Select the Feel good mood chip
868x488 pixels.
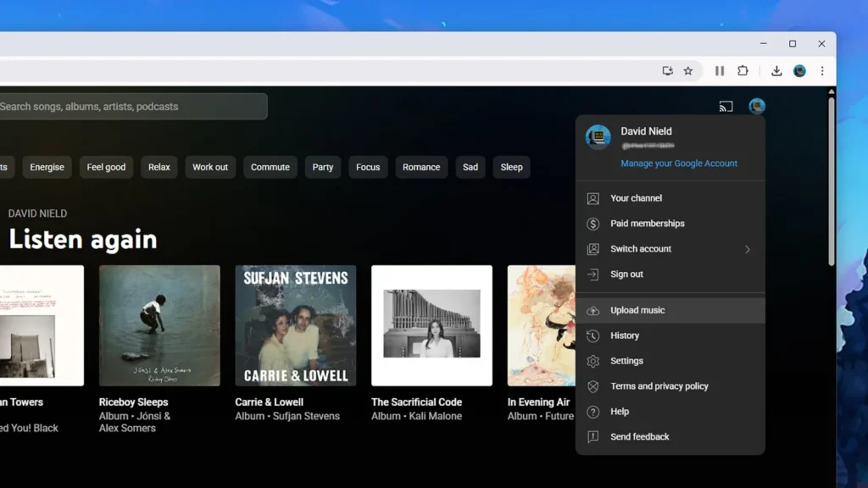pos(106,167)
